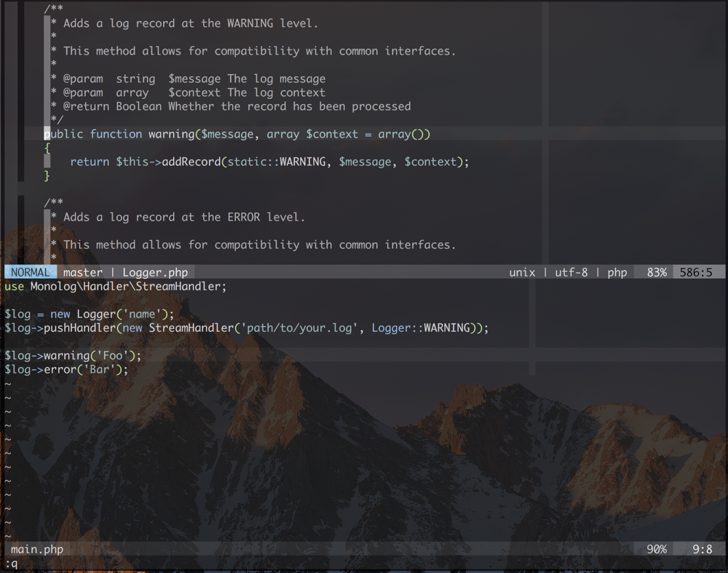The image size is (728, 573).
Task: Click the 83% scroll position indicator
Action: point(657,272)
